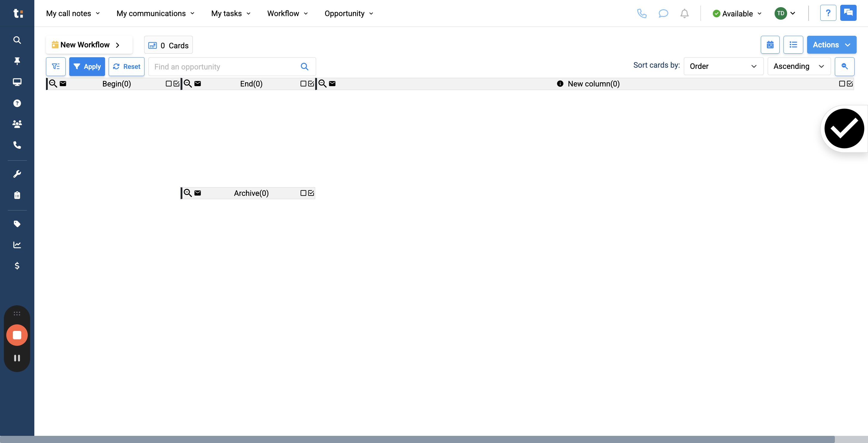The image size is (868, 443).
Task: Click the Apply filter button
Action: pos(87,66)
